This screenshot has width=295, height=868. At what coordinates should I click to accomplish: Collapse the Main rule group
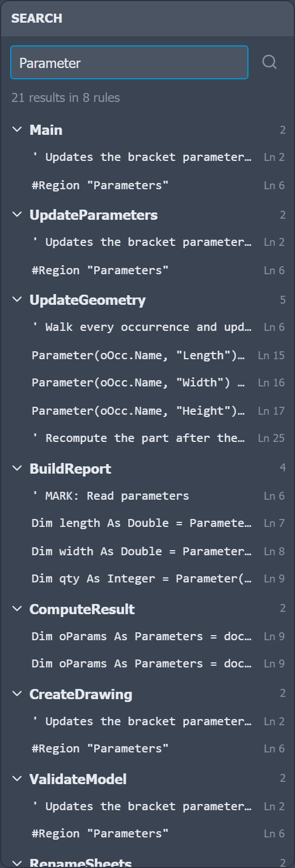pyautogui.click(x=16, y=130)
